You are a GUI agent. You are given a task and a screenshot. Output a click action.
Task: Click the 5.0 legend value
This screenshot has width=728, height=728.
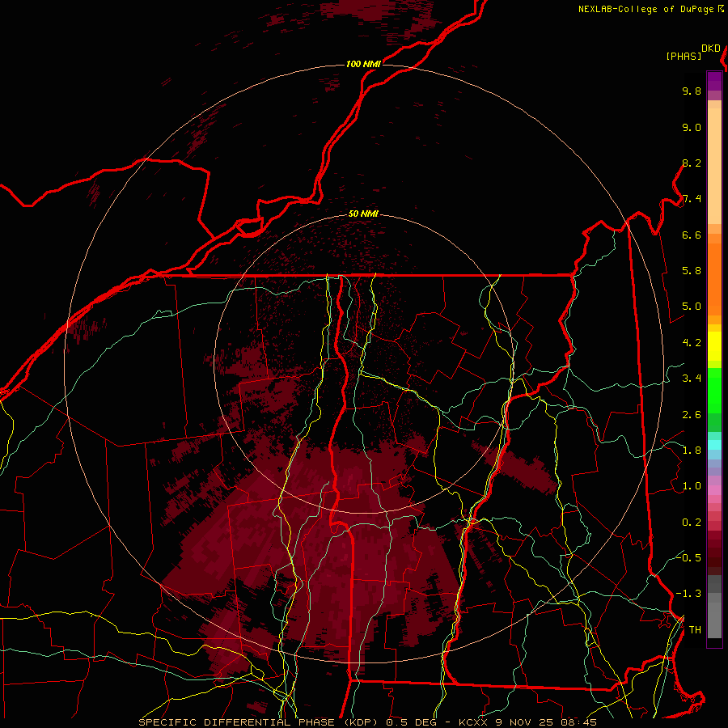[692, 307]
